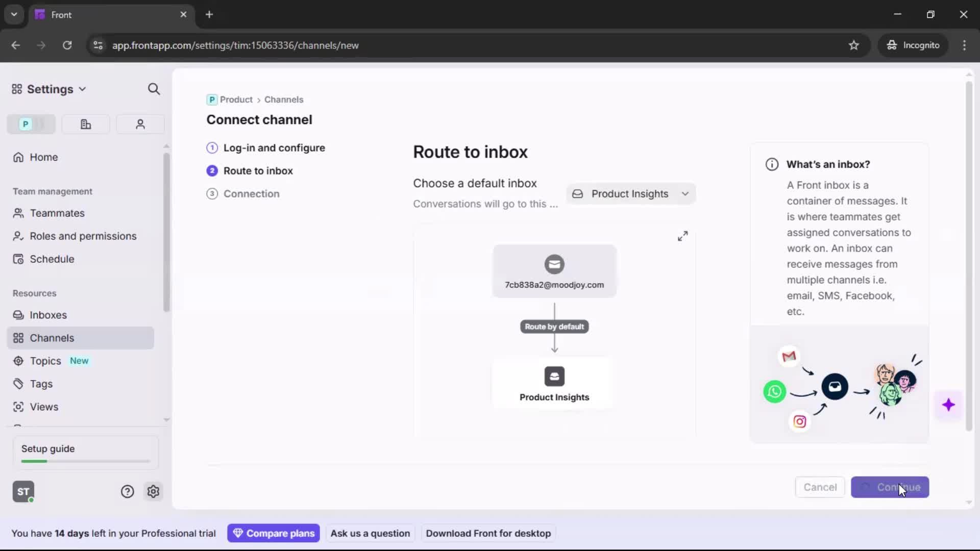Click the settings gear near the avatar

[x=153, y=491]
